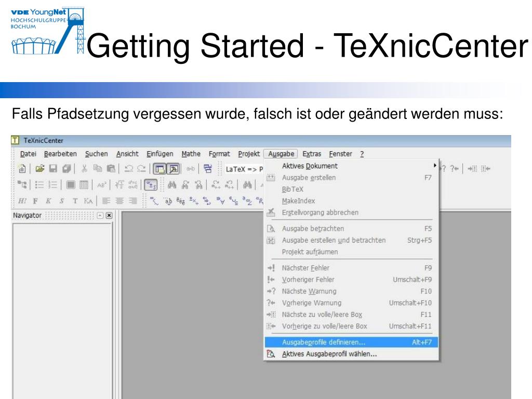Close the Navigator panel with X
Image resolution: width=532 pixels, height=399 pixels.
(109, 216)
